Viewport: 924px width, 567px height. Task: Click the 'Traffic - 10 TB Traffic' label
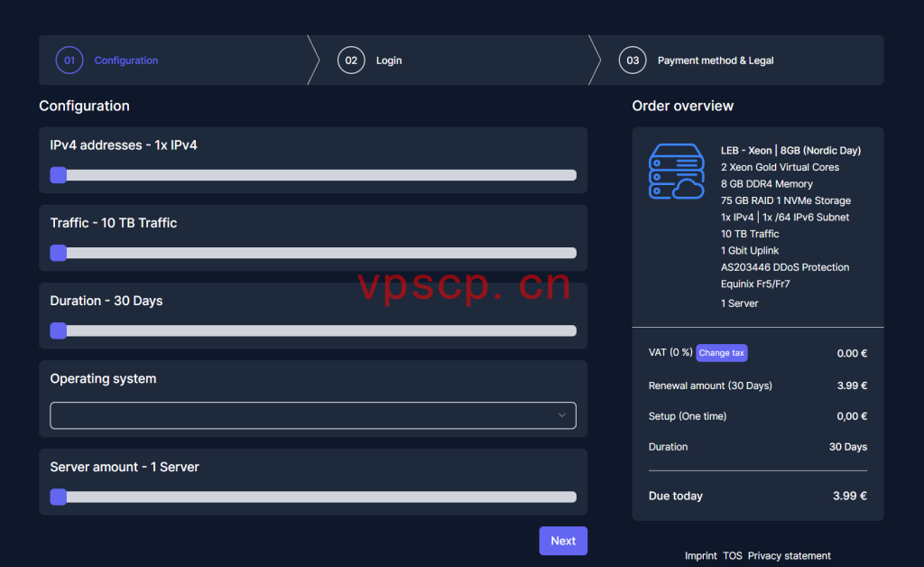(113, 223)
